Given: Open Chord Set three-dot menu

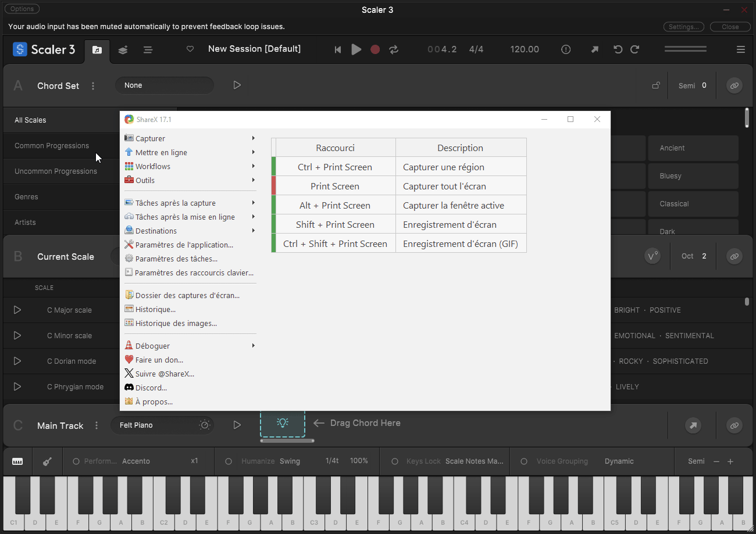Looking at the screenshot, I should point(93,86).
